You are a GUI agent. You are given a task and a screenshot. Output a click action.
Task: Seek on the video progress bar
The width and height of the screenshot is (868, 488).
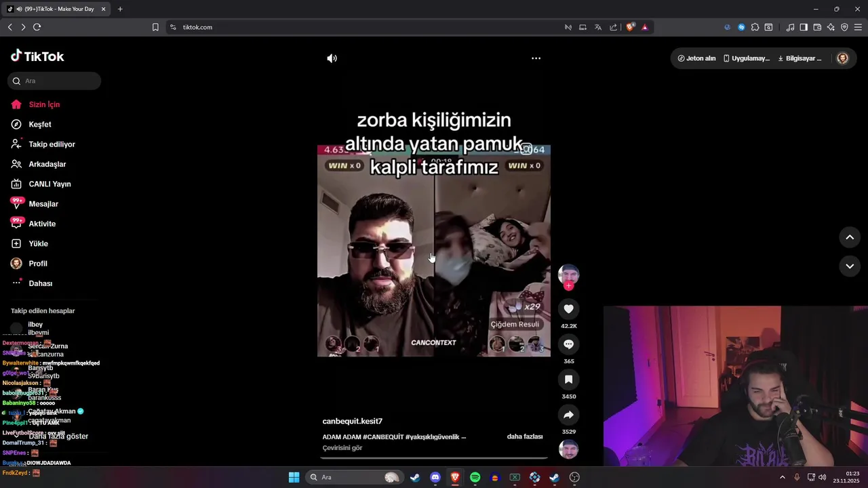434,458
